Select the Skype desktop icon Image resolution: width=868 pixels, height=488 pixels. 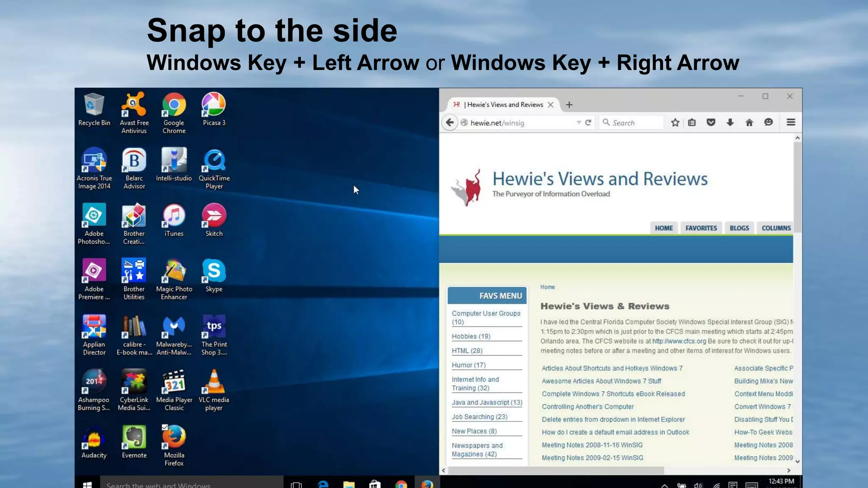pyautogui.click(x=214, y=276)
